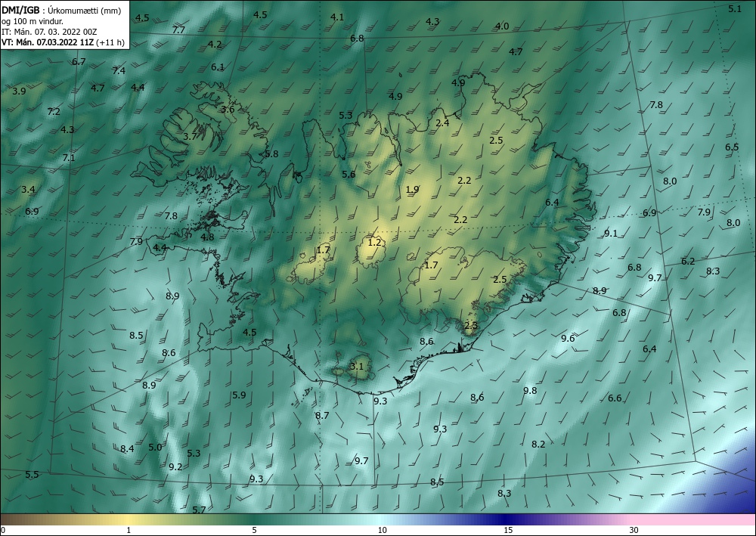Click the 'DMI/IGB : Úrkomumætti (mm)' title text
756x536 pixels.
(x=61, y=10)
